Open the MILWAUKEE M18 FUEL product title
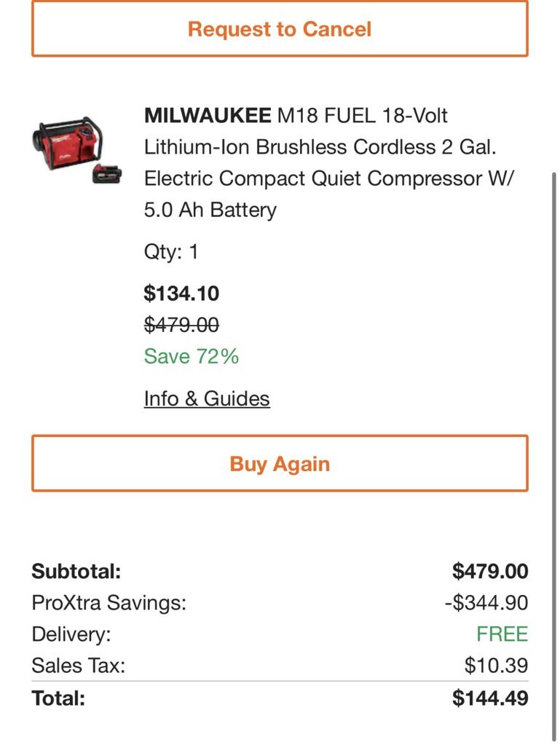Viewport: 560px width, 745px height. (x=328, y=162)
